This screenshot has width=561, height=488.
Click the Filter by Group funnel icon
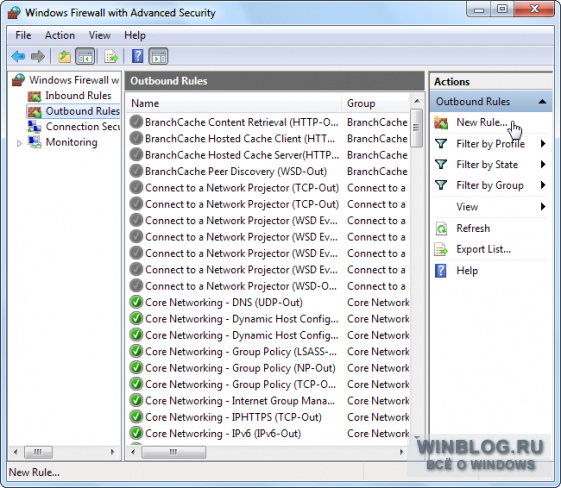point(441,185)
